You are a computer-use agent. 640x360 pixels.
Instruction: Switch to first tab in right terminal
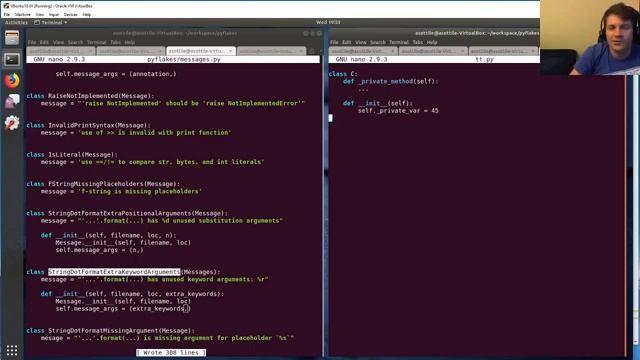point(363,51)
